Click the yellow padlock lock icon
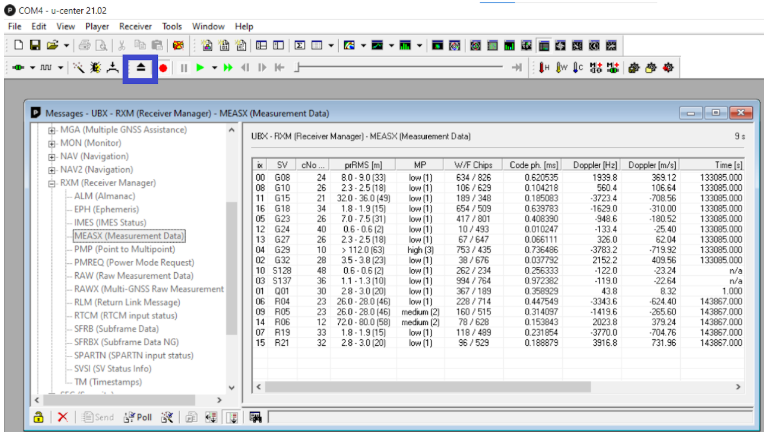This screenshot has width=766, height=441. coord(39,417)
